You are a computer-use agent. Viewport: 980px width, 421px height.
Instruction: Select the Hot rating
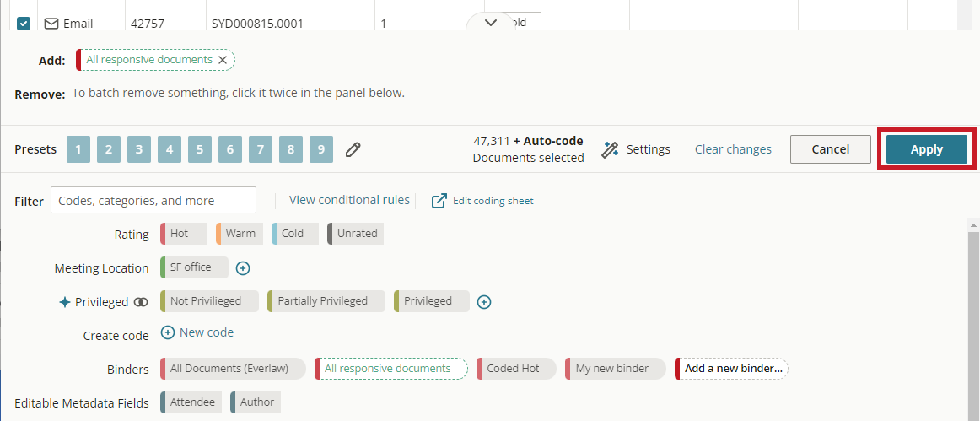tap(184, 234)
